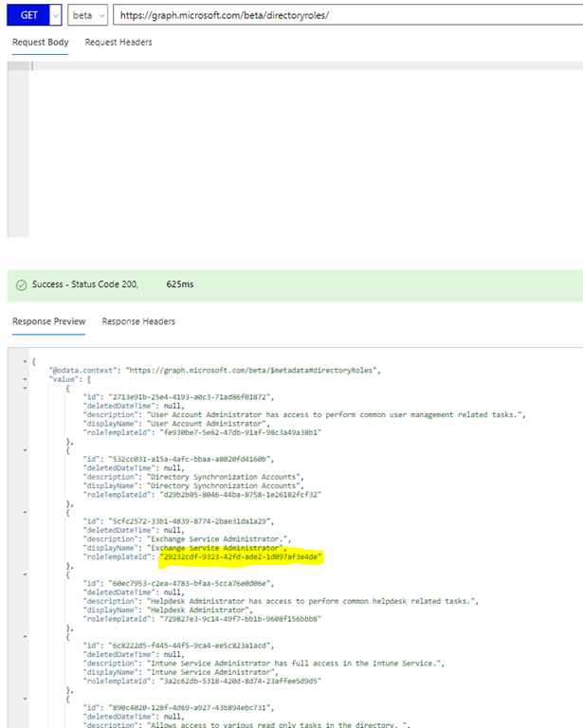Click the green success checkmark icon
Viewport: 583px width, 728px height.
pyautogui.click(x=22, y=285)
